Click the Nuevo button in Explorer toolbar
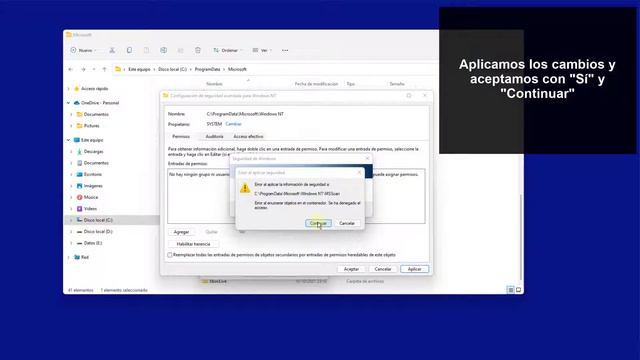This screenshot has width=640, height=360. (83, 50)
